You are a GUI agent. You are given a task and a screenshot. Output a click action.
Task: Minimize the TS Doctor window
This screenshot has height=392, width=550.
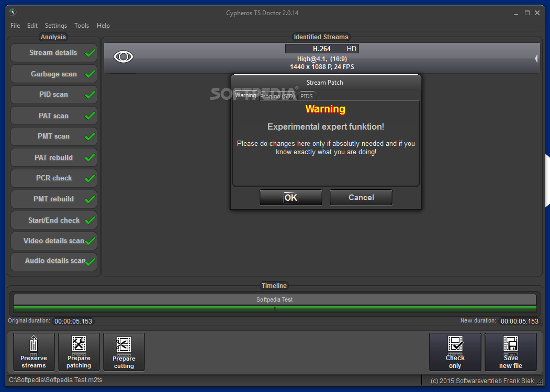517,13
